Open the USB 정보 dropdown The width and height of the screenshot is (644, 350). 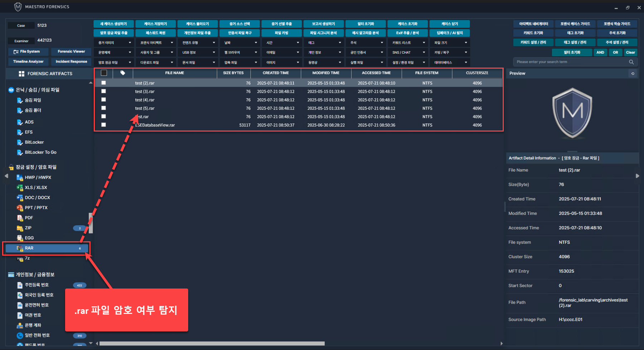pos(199,53)
